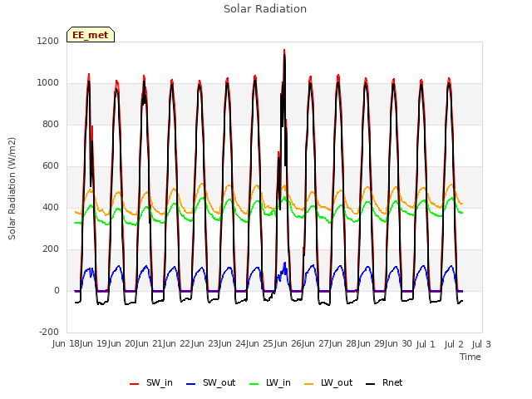The width and height of the screenshot is (532, 399).
Task: Click the 200 y-axis tick label
Action: [51, 249]
